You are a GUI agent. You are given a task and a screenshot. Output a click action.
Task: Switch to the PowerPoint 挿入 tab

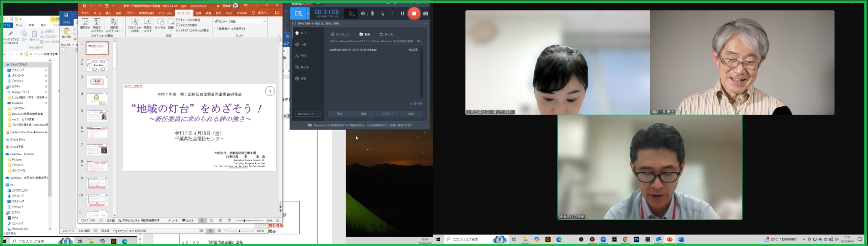(108, 13)
